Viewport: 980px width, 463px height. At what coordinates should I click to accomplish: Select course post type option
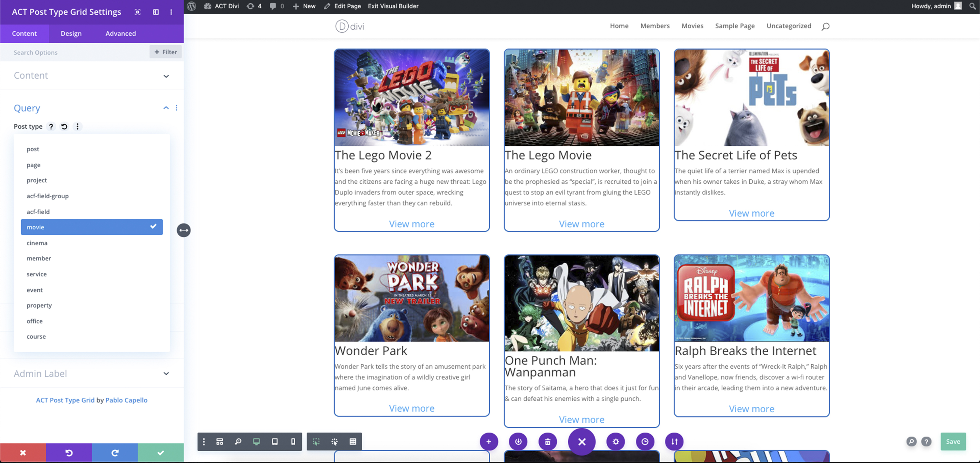pos(92,336)
